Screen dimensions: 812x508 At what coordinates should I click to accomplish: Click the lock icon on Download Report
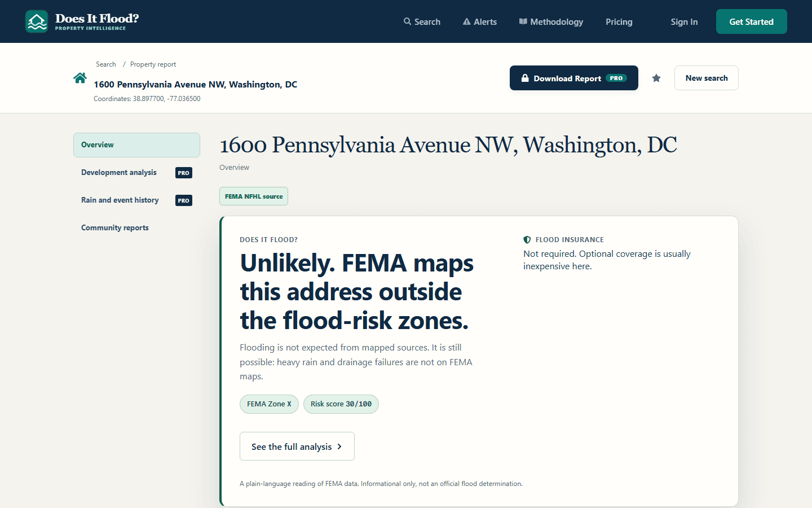[x=525, y=78]
